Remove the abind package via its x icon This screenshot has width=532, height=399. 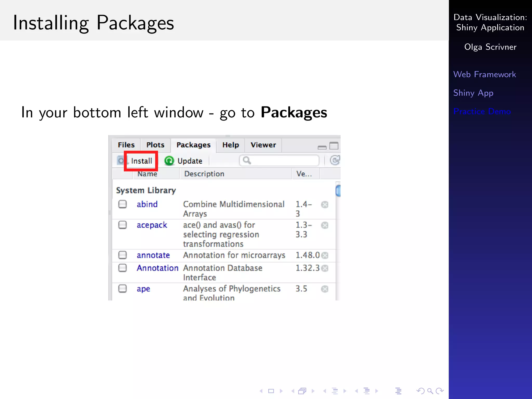(x=324, y=205)
